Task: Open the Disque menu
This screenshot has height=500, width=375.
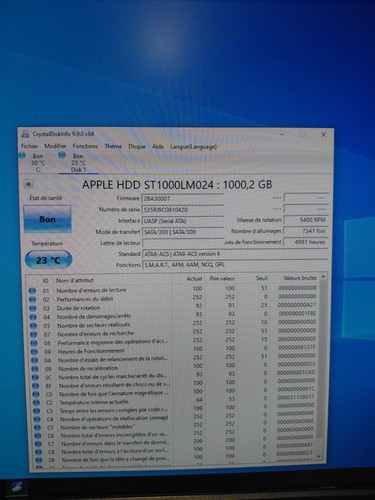Action: tap(137, 146)
